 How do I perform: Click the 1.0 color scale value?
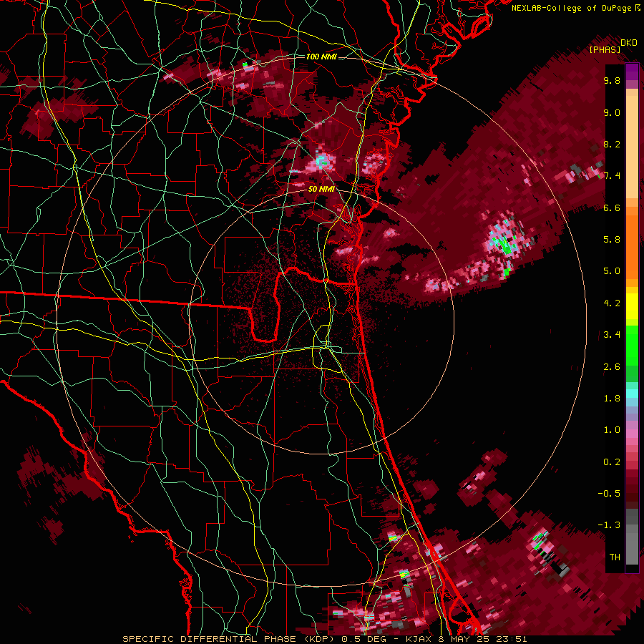pos(612,430)
